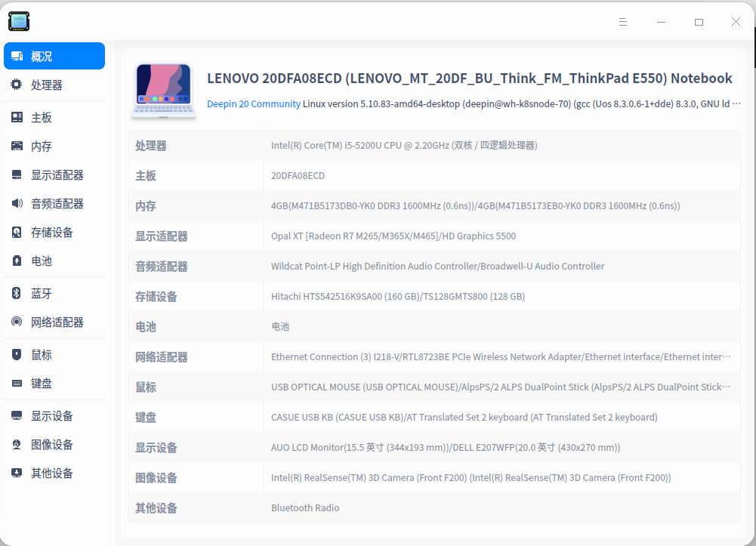Click the 图像设备 row label in table
The height and width of the screenshot is (546, 756).
[156, 478]
